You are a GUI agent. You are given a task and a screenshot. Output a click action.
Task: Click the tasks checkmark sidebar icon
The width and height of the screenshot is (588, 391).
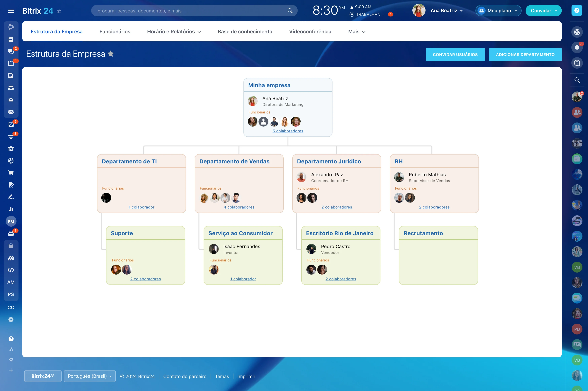(11, 124)
